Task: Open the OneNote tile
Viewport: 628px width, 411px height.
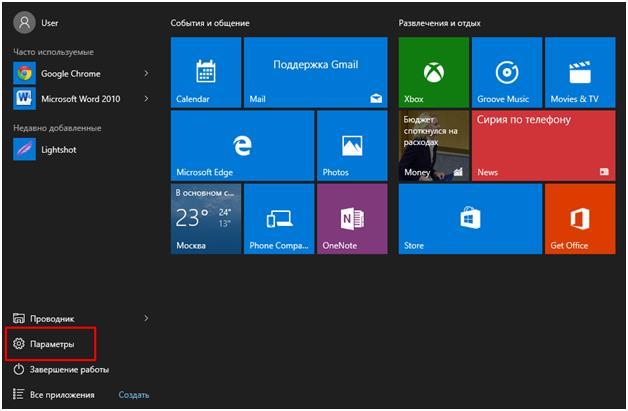Action: tap(352, 219)
